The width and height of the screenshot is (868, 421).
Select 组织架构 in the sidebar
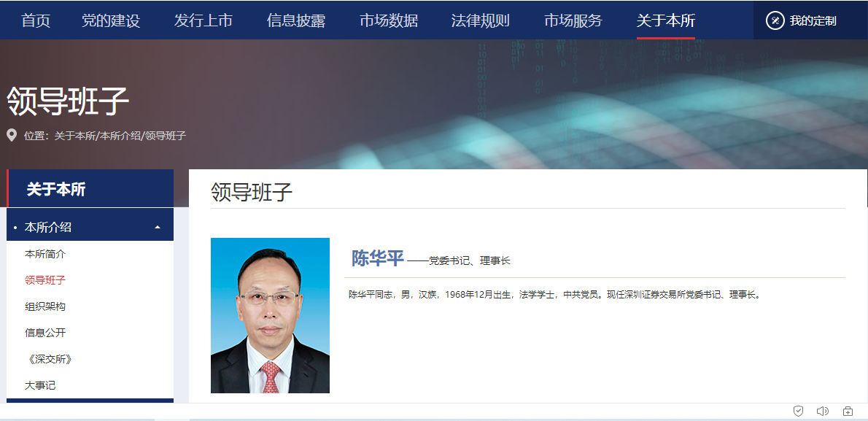[x=45, y=306]
